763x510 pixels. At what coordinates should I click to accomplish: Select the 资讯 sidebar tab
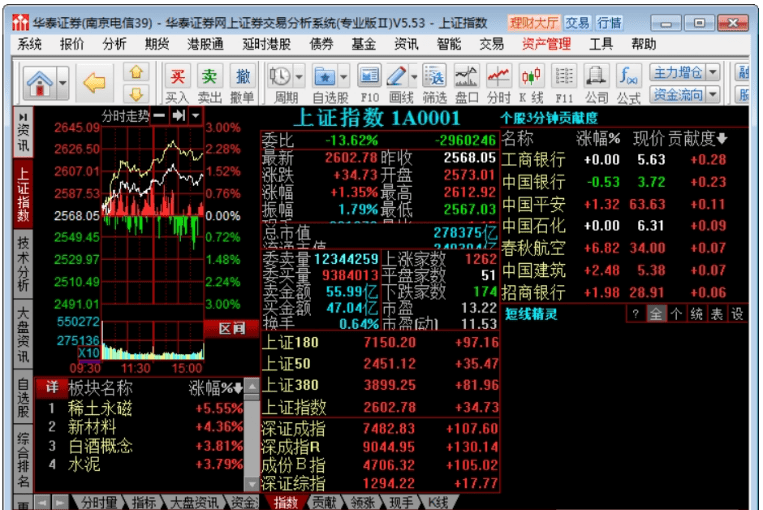pyautogui.click(x=23, y=132)
